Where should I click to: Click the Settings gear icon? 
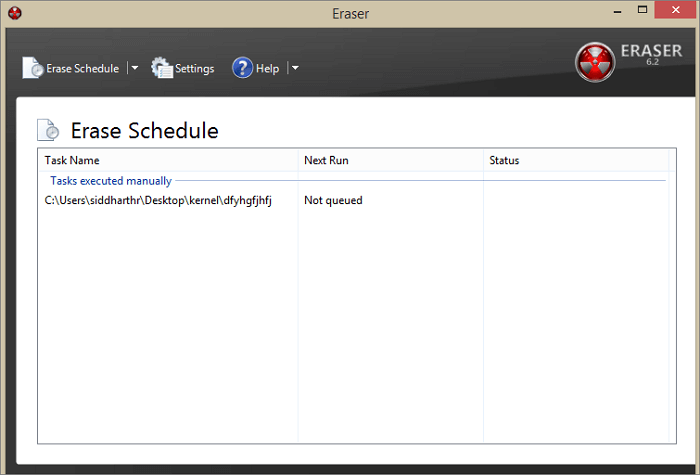(162, 68)
